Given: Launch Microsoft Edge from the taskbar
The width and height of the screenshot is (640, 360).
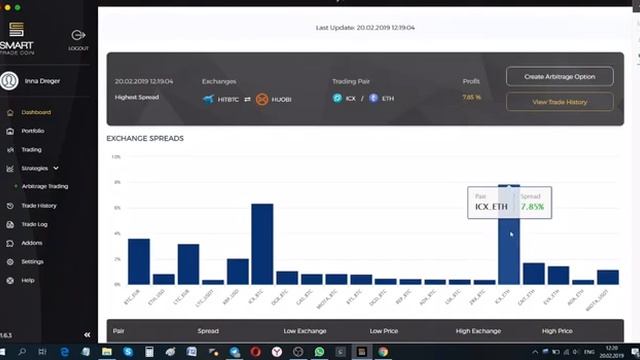Looking at the screenshot, I should pos(64,351).
